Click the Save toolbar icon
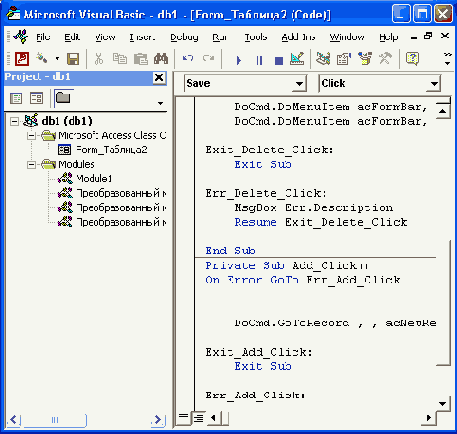 [73, 59]
